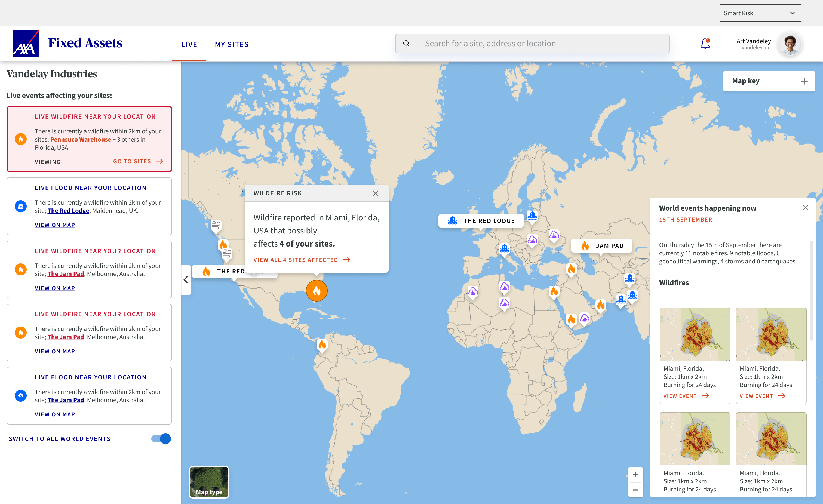
Task: Click the storm marker off Pacific Northwest coast
Action: 216,225
